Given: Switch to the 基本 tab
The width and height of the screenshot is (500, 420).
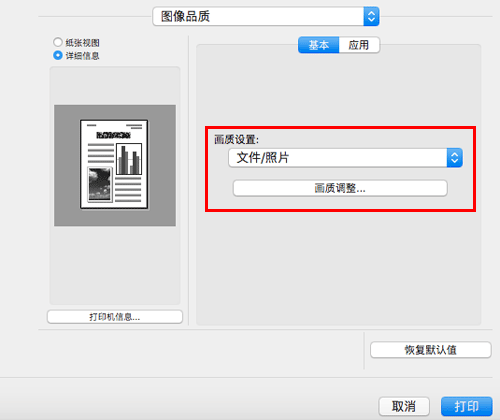Looking at the screenshot, I should point(319,45).
